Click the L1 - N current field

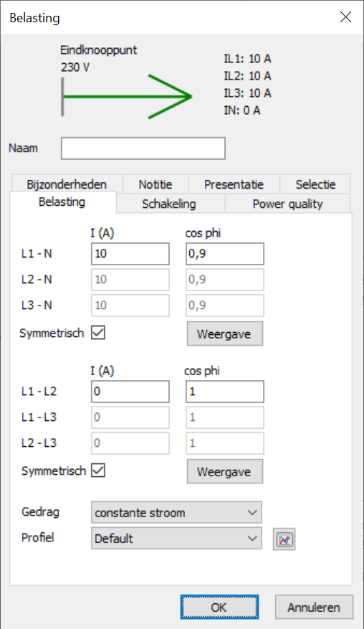[x=130, y=253]
